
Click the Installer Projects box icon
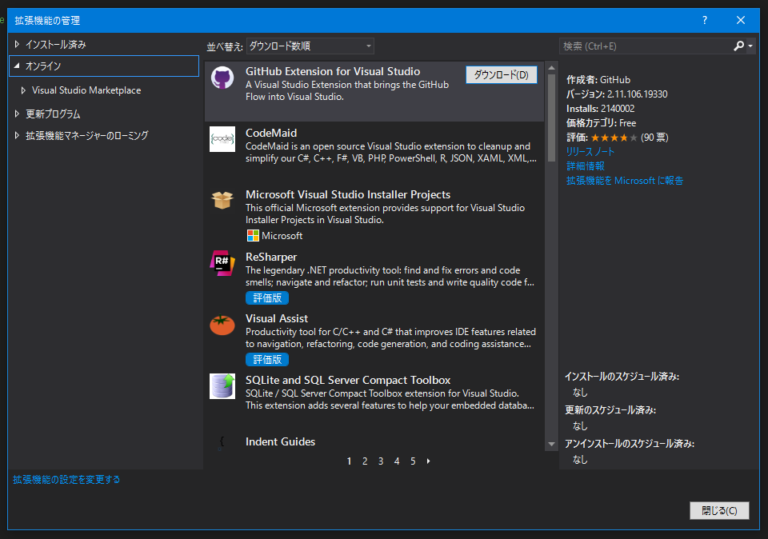(222, 201)
